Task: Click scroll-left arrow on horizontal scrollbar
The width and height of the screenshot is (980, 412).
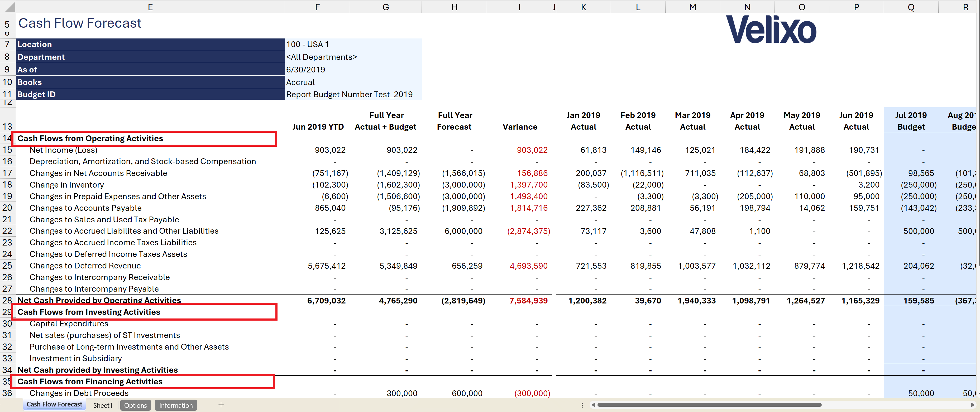Action: (593, 405)
